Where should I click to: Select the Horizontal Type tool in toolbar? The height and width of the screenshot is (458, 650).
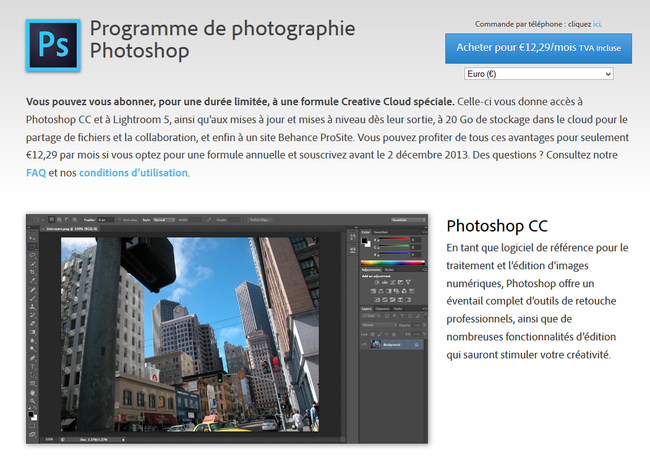32,366
